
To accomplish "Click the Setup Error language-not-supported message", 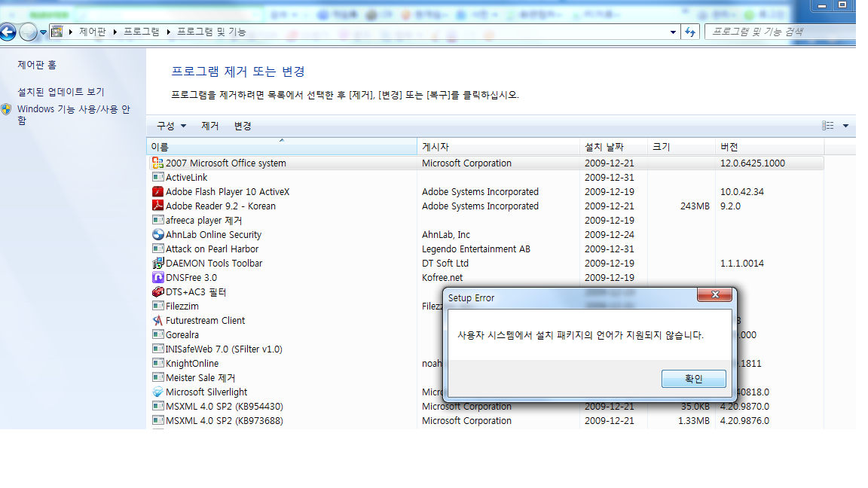I will [580, 335].
